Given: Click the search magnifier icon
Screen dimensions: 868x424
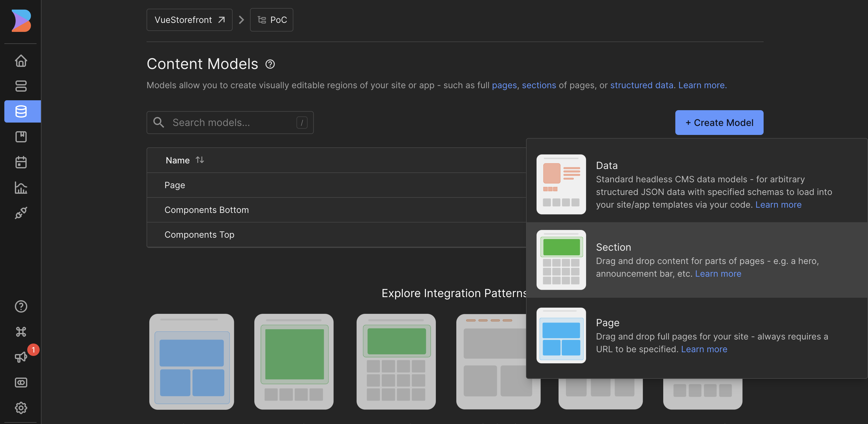Looking at the screenshot, I should click(x=159, y=123).
